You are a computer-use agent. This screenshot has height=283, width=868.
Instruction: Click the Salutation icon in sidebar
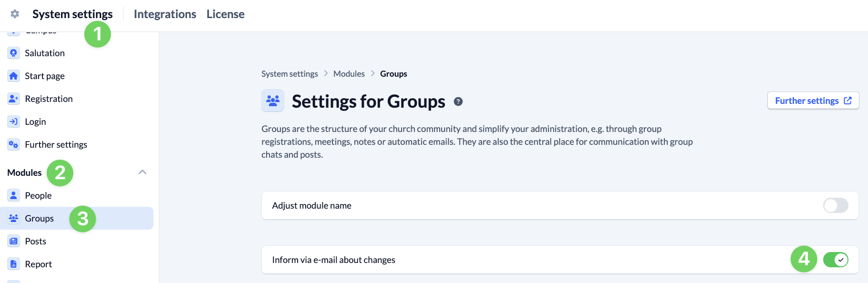(x=13, y=53)
